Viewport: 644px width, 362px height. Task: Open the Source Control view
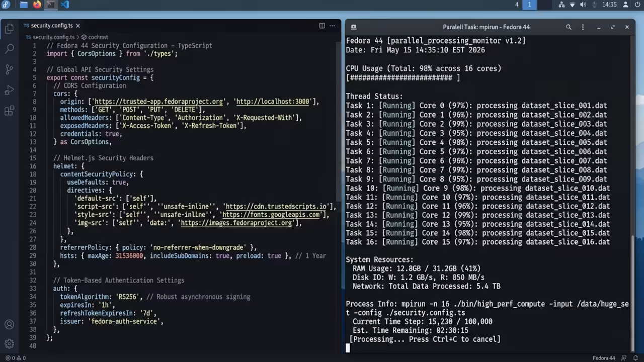point(9,70)
